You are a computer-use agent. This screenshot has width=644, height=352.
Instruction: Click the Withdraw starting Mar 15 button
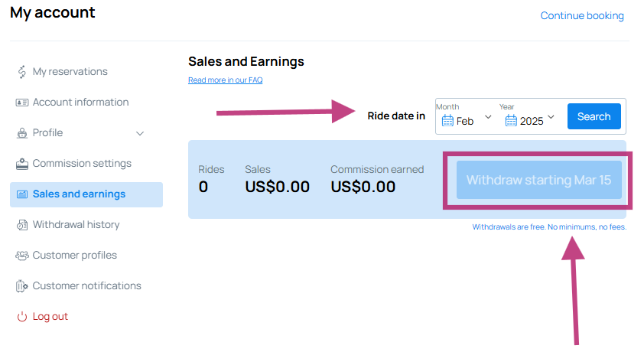tap(539, 180)
